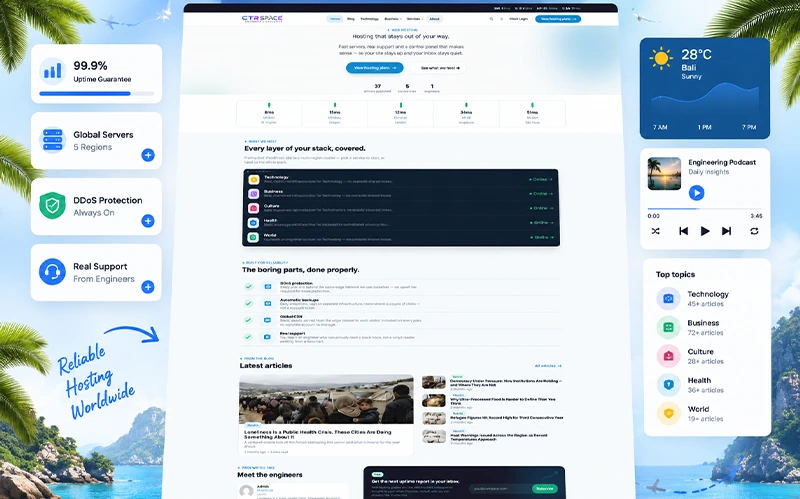Click the DDoS Protection shield icon
This screenshot has width=800, height=499.
pyautogui.click(x=52, y=206)
